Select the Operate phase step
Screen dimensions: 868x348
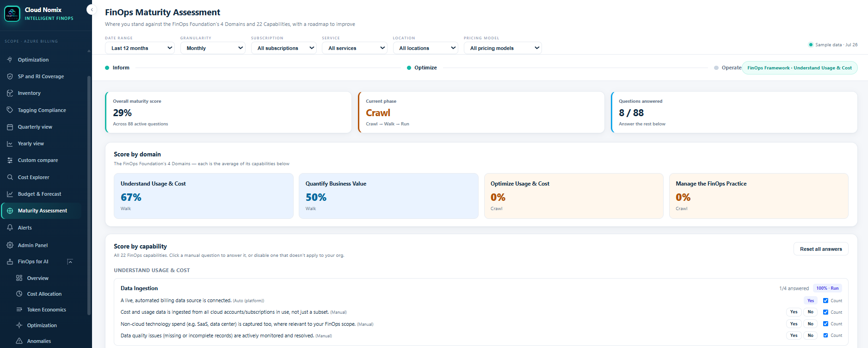(x=728, y=68)
